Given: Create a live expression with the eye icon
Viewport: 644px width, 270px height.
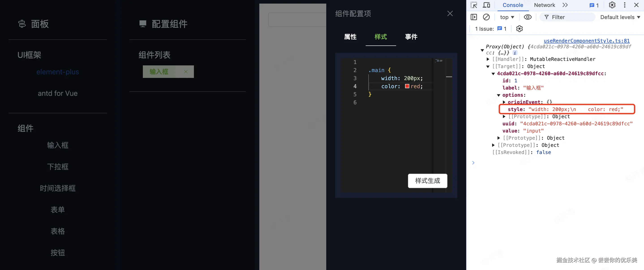Looking at the screenshot, I should coord(528,17).
